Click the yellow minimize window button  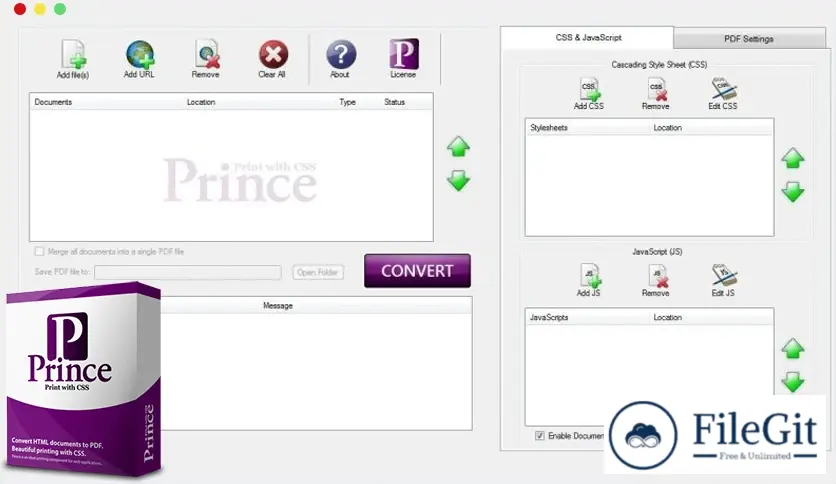tap(40, 9)
